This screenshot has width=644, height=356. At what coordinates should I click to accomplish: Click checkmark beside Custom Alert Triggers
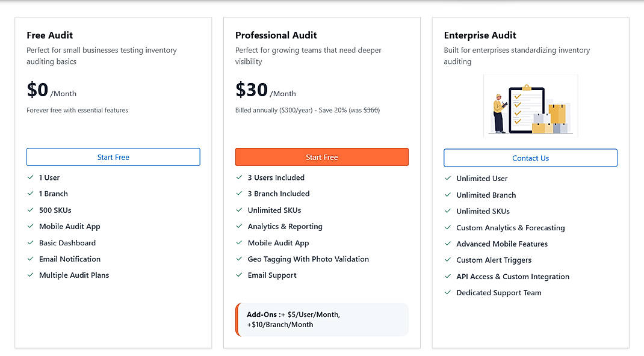click(448, 260)
